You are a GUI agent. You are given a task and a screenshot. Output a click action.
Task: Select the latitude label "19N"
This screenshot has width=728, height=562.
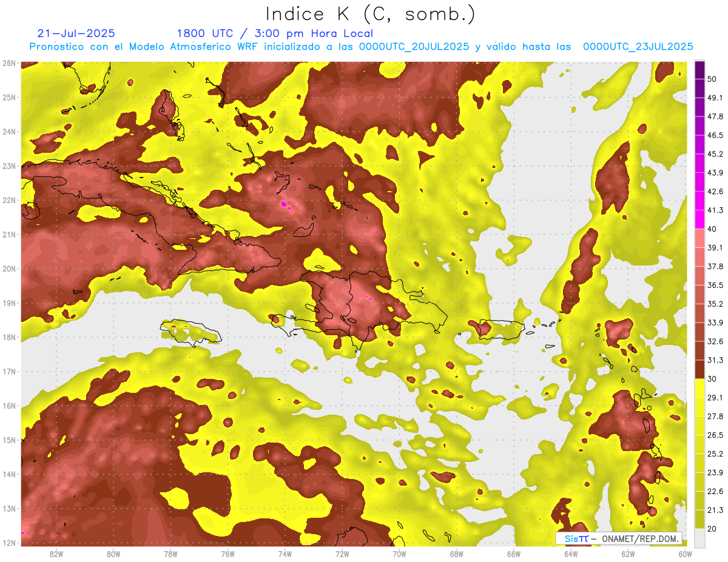pos(9,303)
